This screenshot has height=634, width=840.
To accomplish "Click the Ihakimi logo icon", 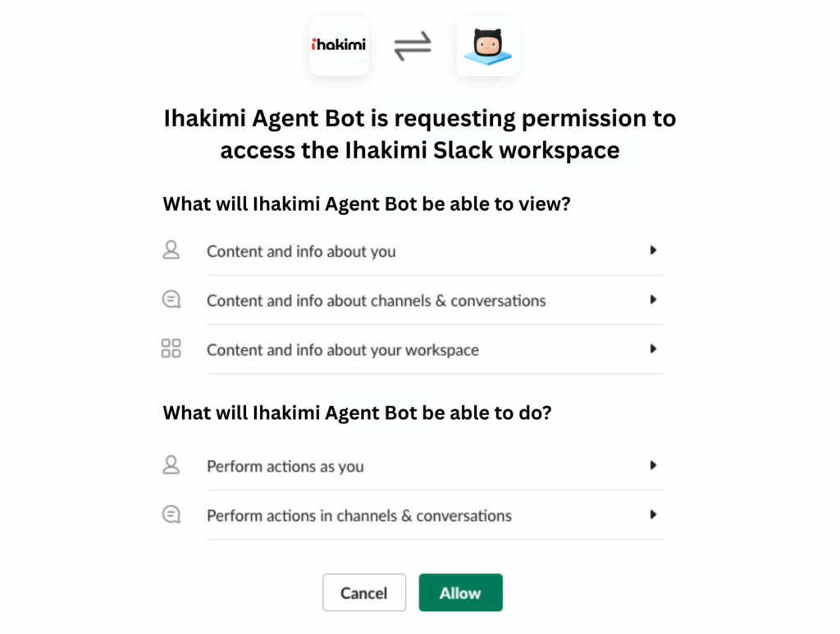I will click(339, 46).
